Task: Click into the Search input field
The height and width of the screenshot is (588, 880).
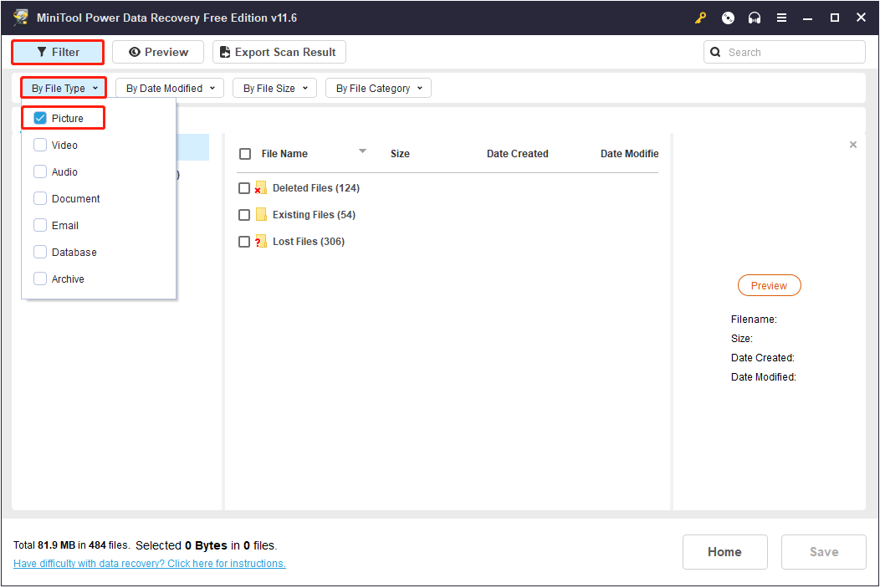Action: [x=784, y=52]
